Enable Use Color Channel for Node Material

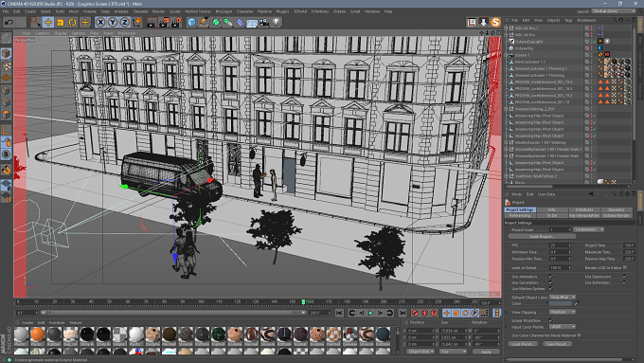tap(579, 336)
